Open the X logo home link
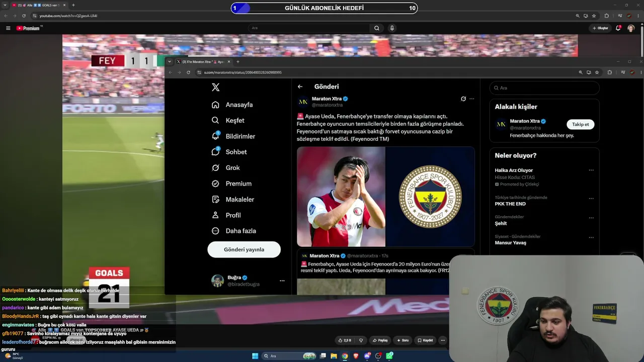The height and width of the screenshot is (362, 644). pos(216,87)
